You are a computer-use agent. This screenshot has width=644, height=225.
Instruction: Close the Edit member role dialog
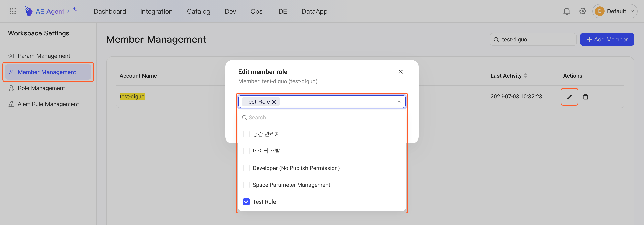tap(401, 72)
